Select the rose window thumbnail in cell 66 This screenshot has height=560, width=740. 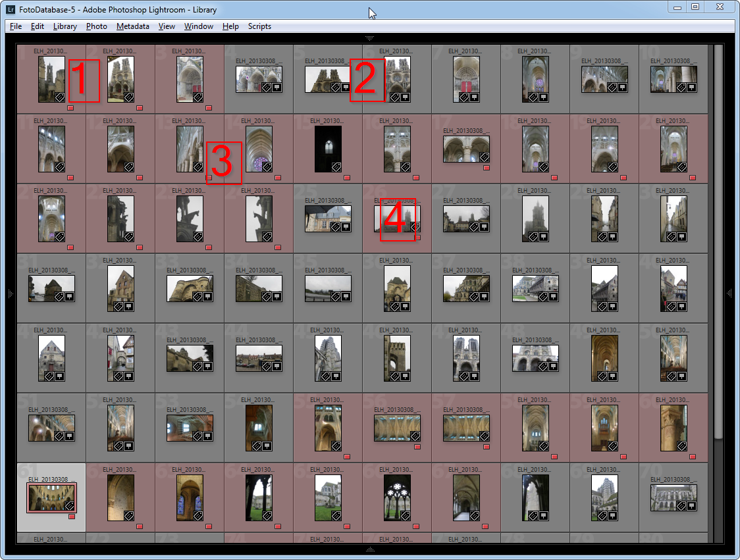[398, 497]
